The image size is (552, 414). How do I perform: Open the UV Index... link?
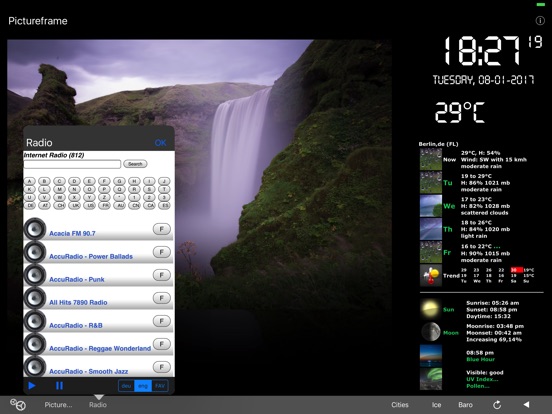(482, 379)
